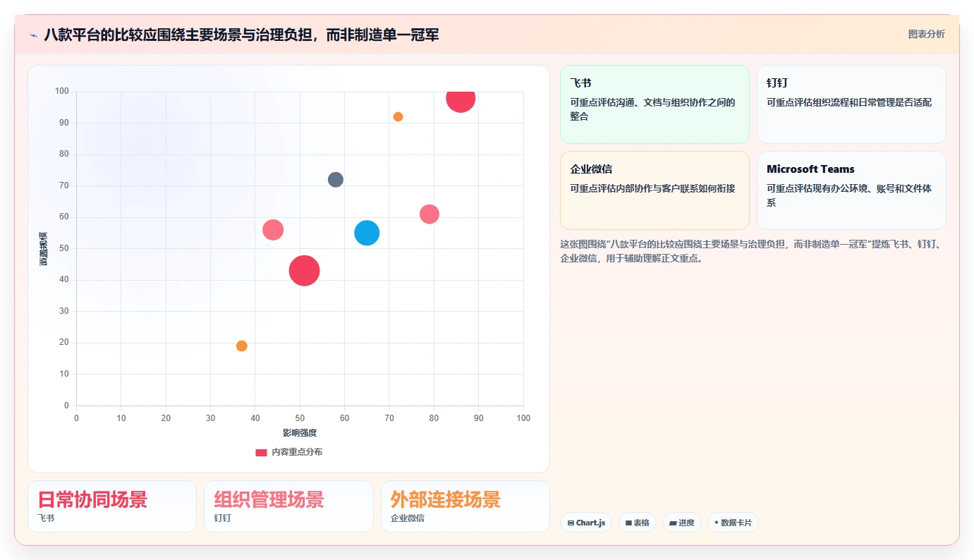
Task: Click the small orange bubble near value 19
Action: click(x=242, y=346)
